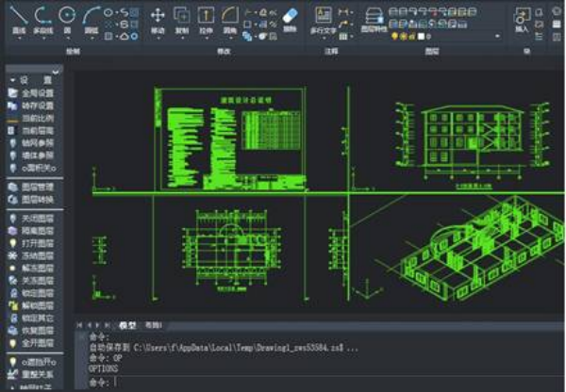Click 关闭图层 to turn off layer
566x392 pixels.
point(36,218)
